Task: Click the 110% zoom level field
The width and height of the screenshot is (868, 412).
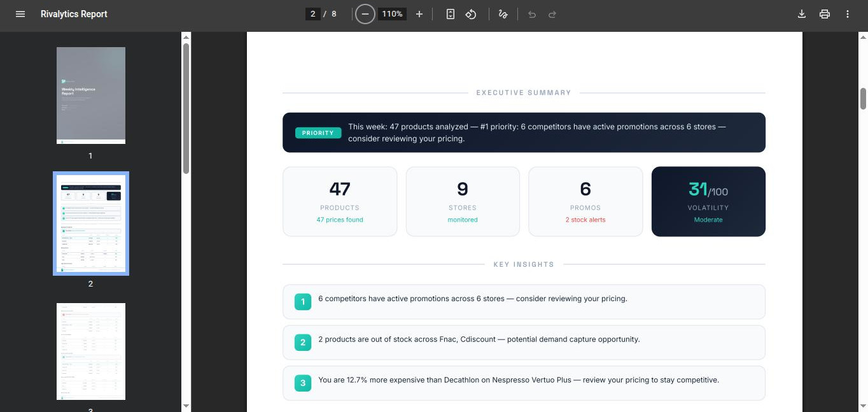Action: [392, 14]
